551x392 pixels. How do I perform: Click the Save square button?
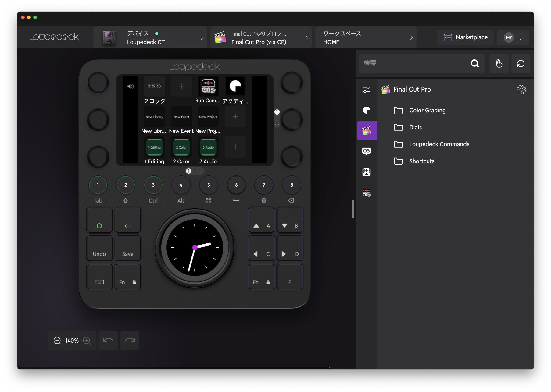tap(128, 248)
